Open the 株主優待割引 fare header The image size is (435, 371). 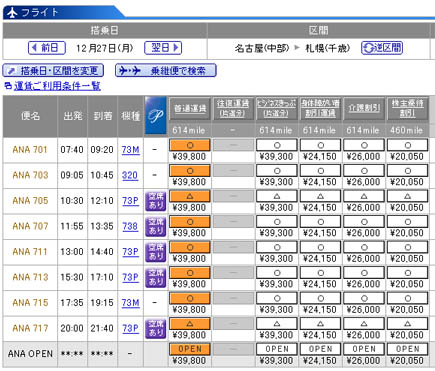(x=407, y=109)
